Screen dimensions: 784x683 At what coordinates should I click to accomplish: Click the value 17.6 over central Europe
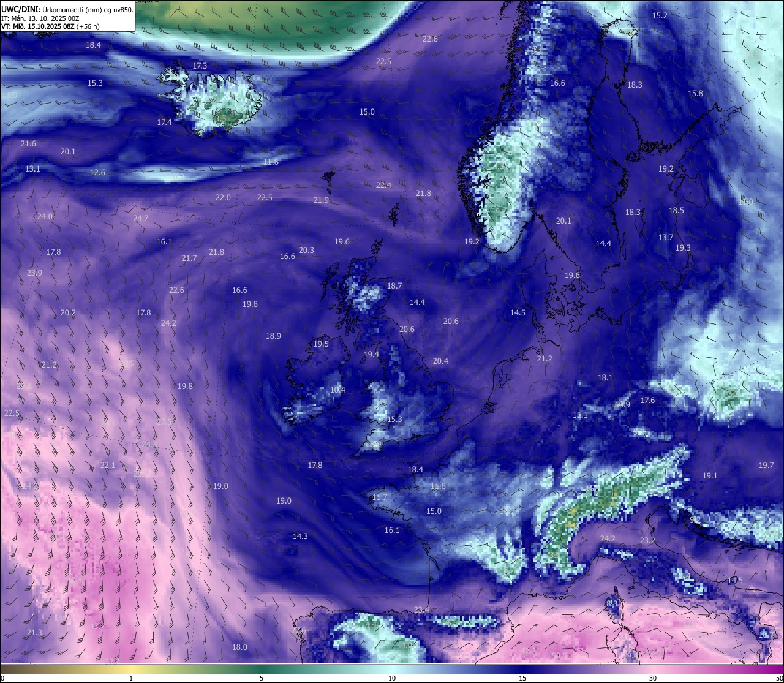tap(647, 401)
